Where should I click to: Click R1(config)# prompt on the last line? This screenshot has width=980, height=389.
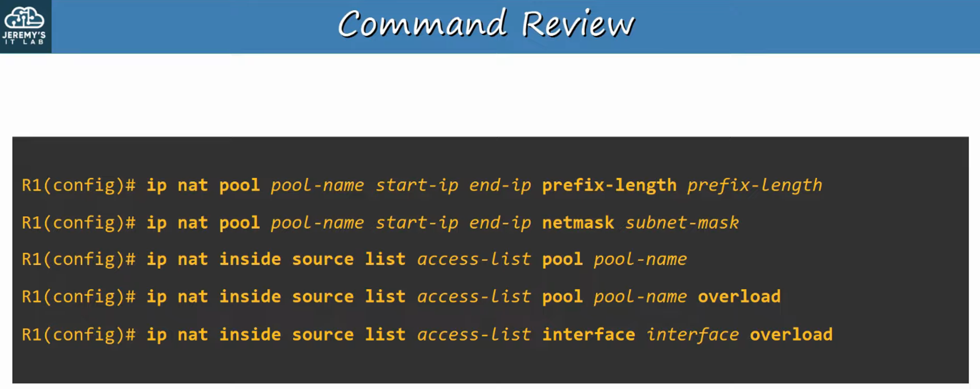78,335
